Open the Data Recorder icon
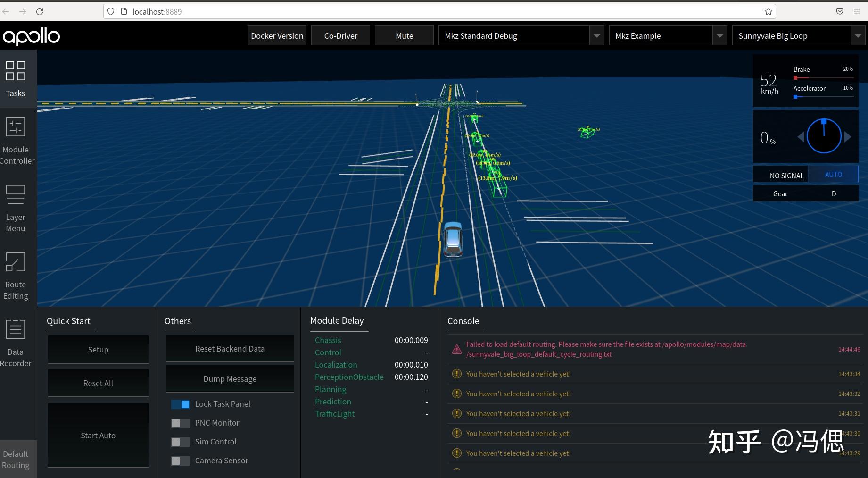 tap(16, 330)
